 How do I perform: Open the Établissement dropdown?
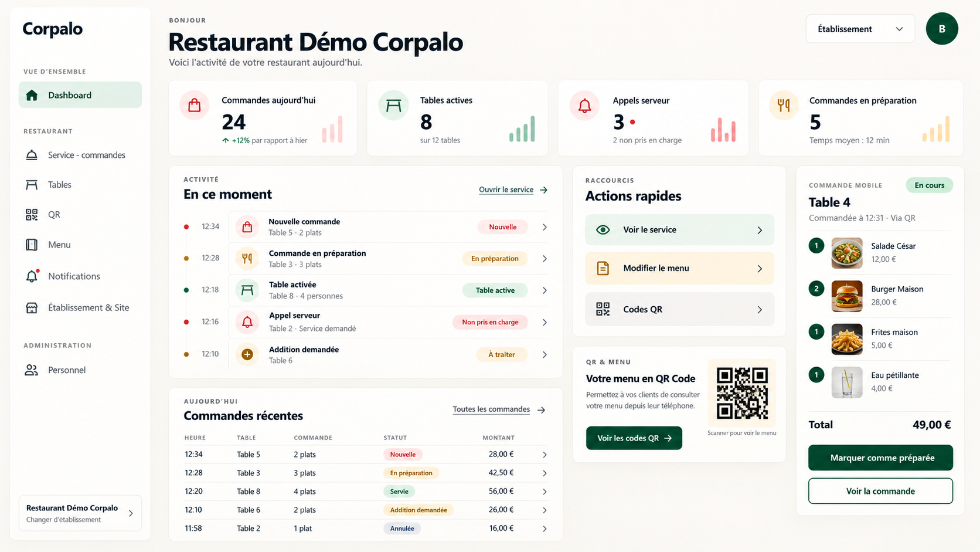coord(860,29)
